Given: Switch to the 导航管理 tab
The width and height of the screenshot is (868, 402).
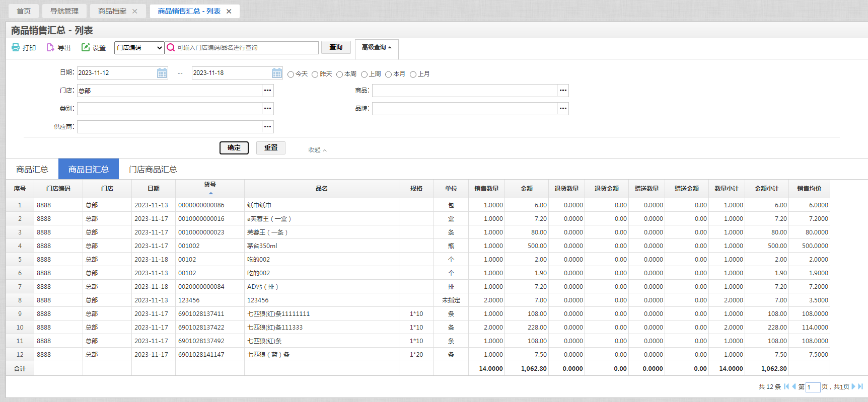Looking at the screenshot, I should (x=64, y=11).
